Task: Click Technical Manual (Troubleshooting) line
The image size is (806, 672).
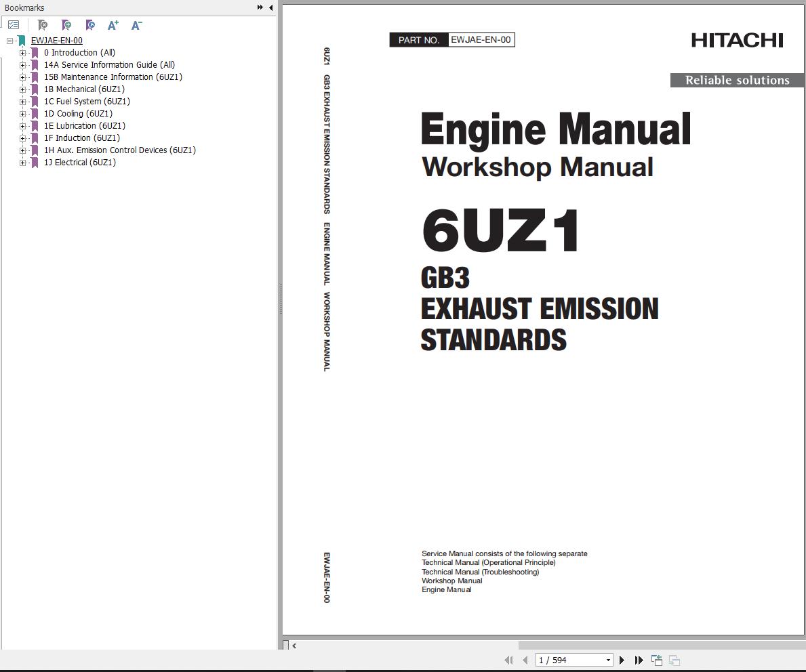Action: pos(480,572)
